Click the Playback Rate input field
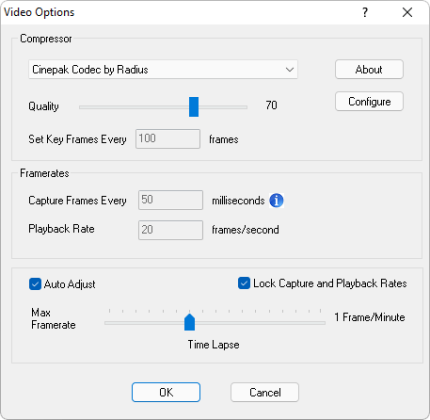This screenshot has height=420, width=430. [170, 230]
